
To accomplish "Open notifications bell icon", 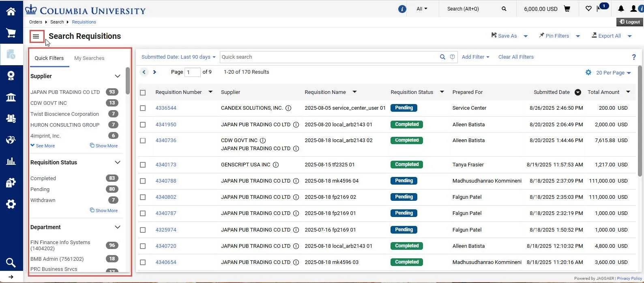I will point(621,9).
